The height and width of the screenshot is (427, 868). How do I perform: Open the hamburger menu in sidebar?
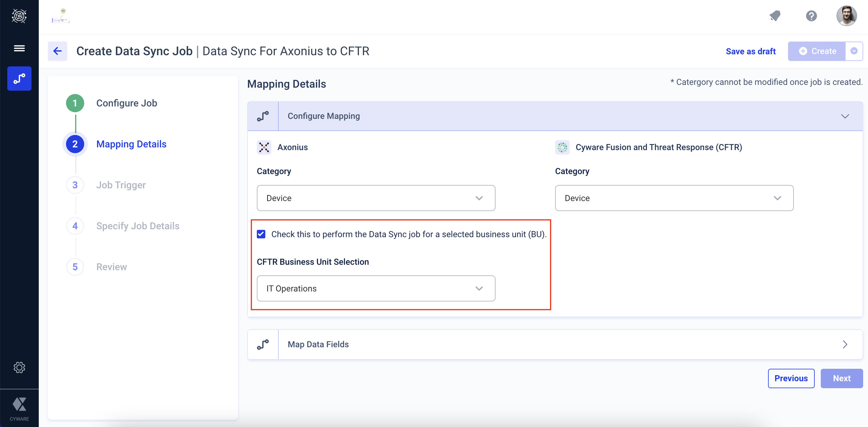(x=19, y=48)
